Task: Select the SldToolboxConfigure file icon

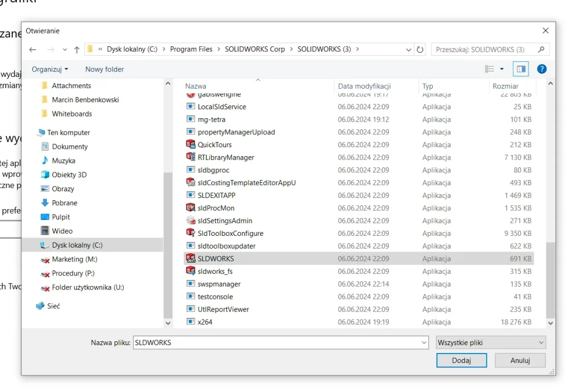Action: [x=191, y=233]
